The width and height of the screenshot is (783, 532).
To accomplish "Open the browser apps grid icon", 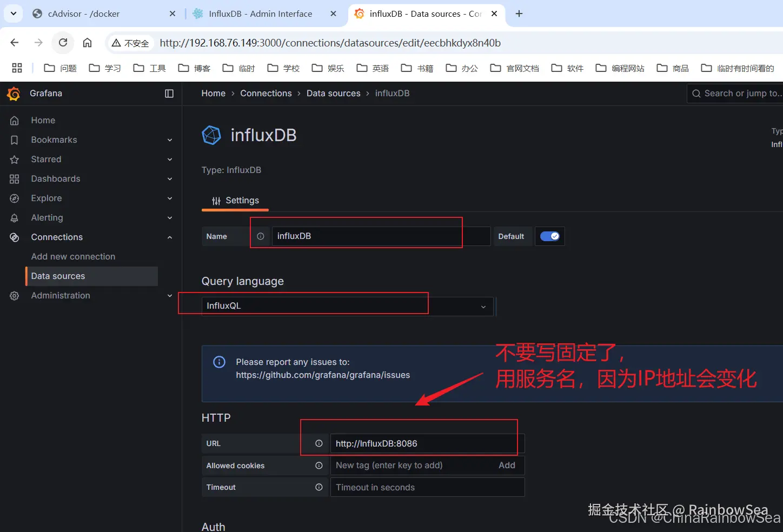I will pyautogui.click(x=17, y=68).
